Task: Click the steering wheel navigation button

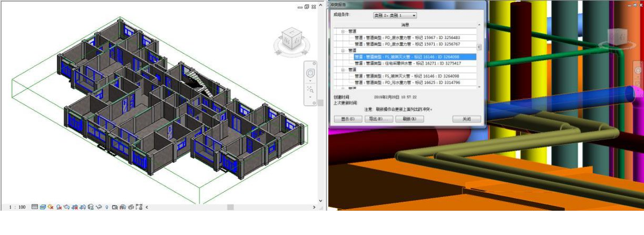Action: pyautogui.click(x=310, y=73)
